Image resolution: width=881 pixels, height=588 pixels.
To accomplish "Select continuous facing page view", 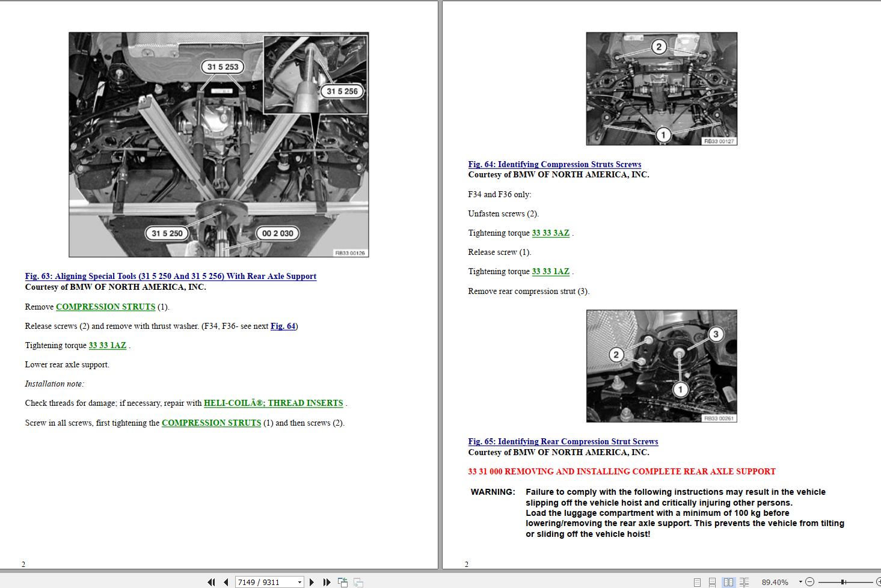I will 744,582.
